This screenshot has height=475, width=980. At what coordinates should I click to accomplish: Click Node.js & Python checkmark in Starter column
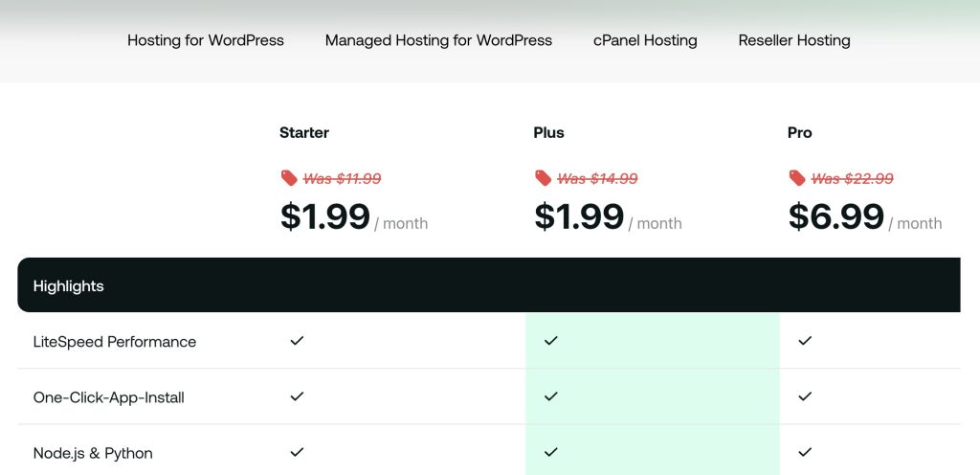297,452
